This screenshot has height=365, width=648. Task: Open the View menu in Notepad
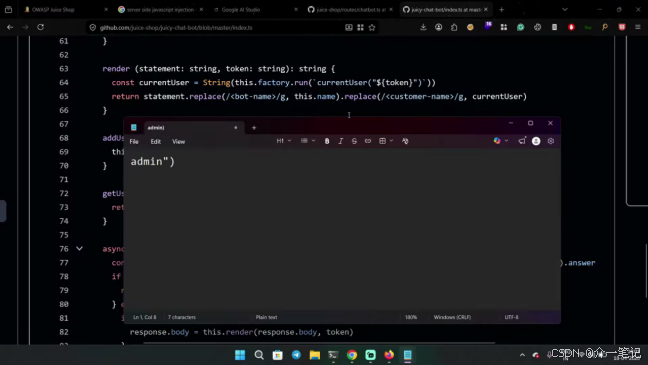[179, 141]
